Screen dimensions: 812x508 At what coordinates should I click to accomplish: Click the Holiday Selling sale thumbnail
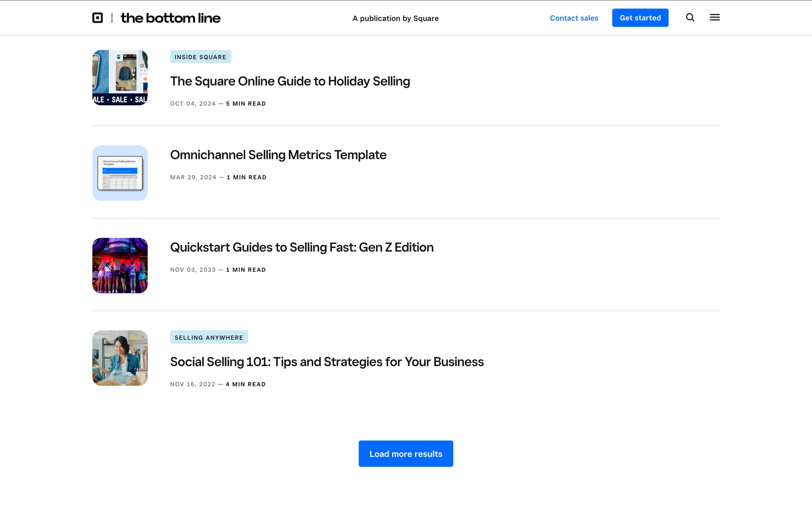click(x=120, y=78)
